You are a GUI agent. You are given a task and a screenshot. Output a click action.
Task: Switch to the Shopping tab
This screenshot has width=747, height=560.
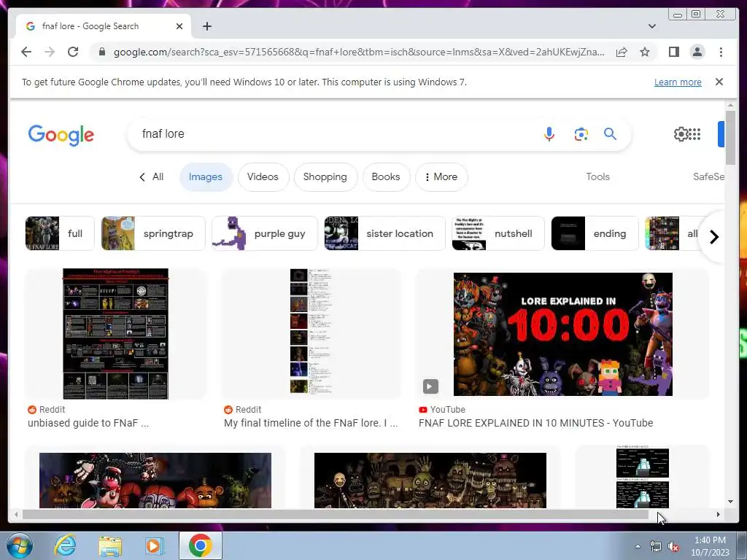[325, 176]
